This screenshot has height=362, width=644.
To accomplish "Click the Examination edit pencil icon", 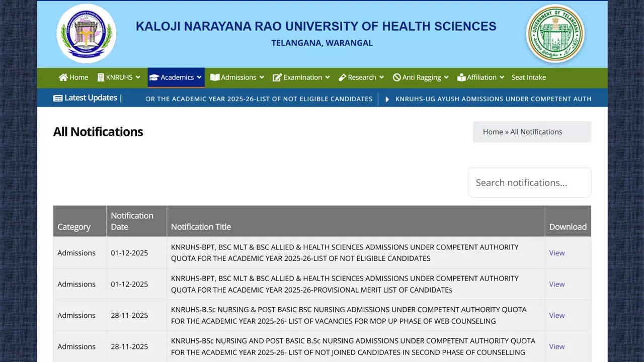I will click(x=277, y=77).
